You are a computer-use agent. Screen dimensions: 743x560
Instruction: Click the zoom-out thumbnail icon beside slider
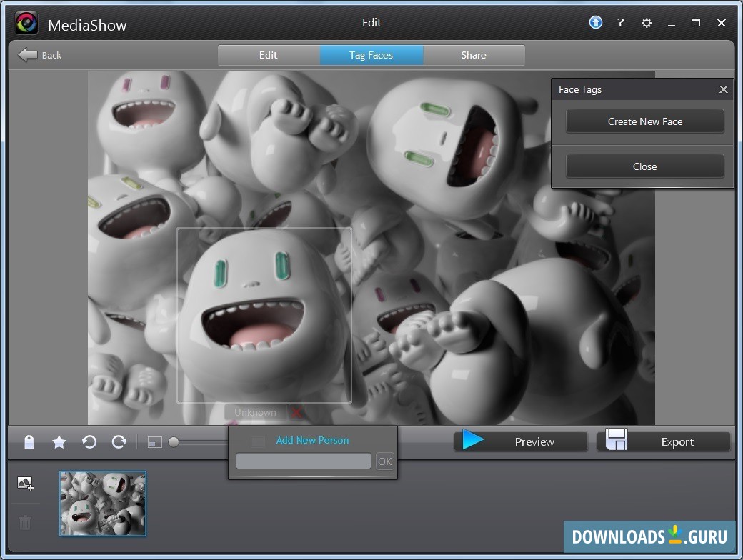click(155, 443)
